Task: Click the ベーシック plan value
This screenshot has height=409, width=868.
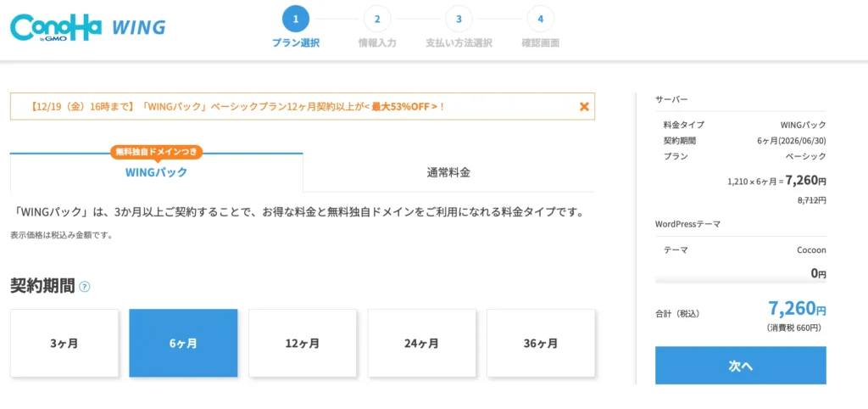Action: (x=805, y=156)
